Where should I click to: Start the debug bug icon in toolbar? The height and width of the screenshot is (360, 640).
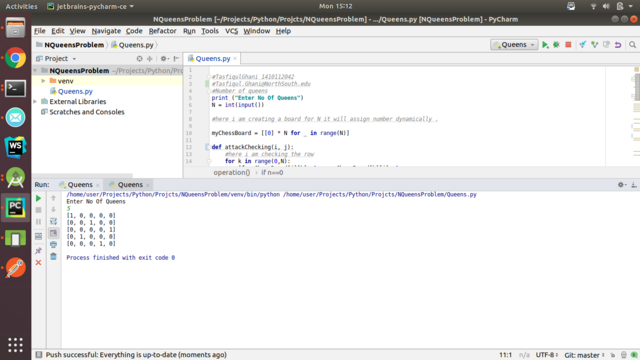556,45
